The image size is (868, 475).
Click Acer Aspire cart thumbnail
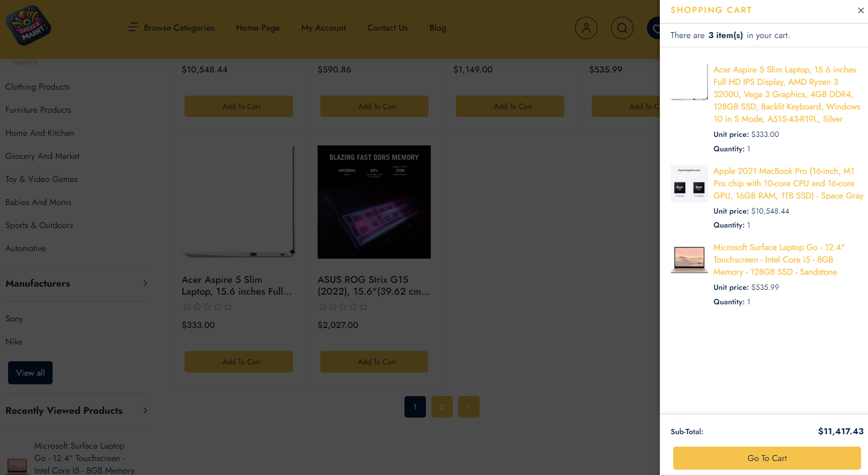(x=689, y=83)
